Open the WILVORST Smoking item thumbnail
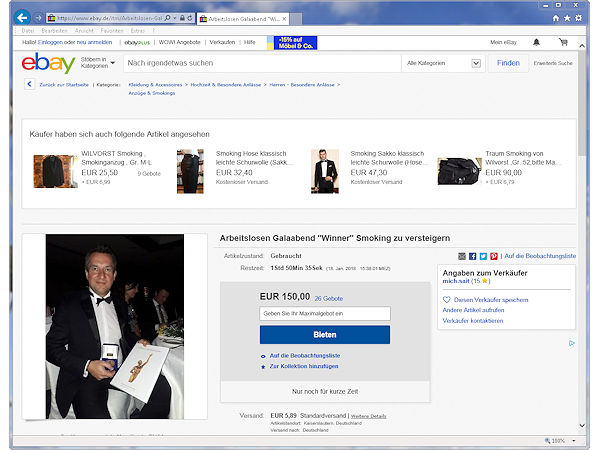 pos(56,171)
